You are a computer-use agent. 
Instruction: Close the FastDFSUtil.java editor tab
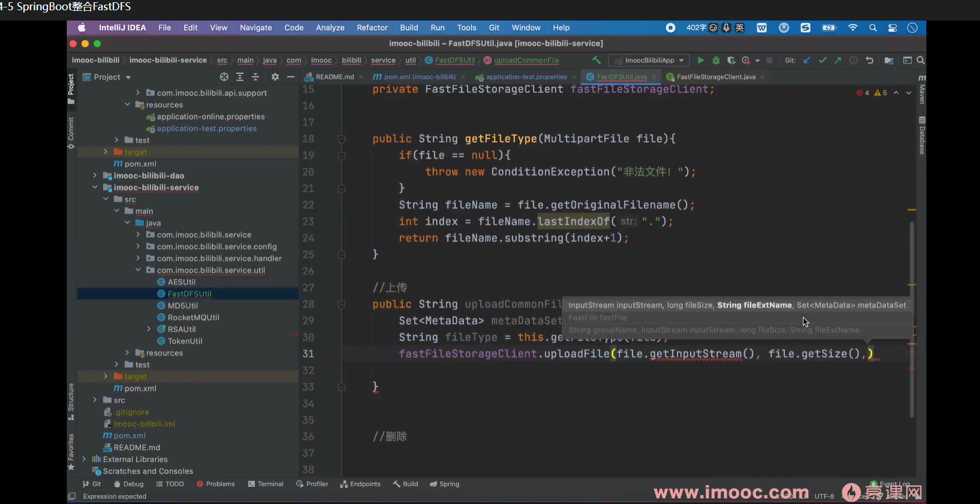tap(654, 76)
